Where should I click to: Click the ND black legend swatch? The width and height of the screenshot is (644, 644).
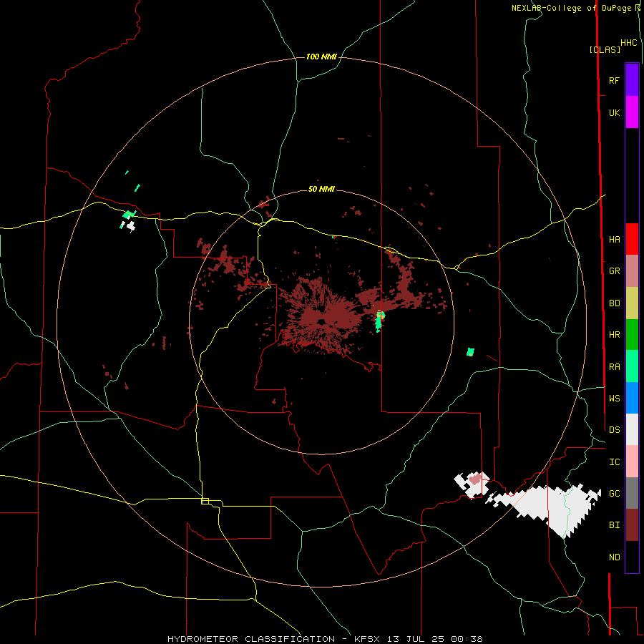click(632, 557)
